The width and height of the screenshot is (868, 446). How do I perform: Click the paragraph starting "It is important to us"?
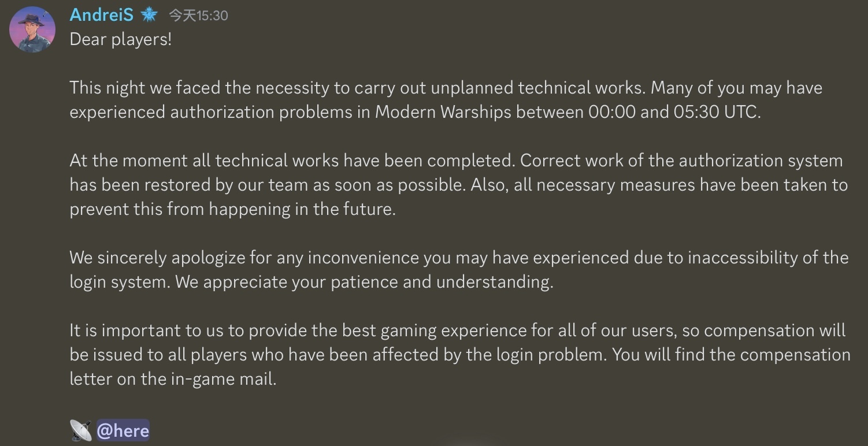460,355
